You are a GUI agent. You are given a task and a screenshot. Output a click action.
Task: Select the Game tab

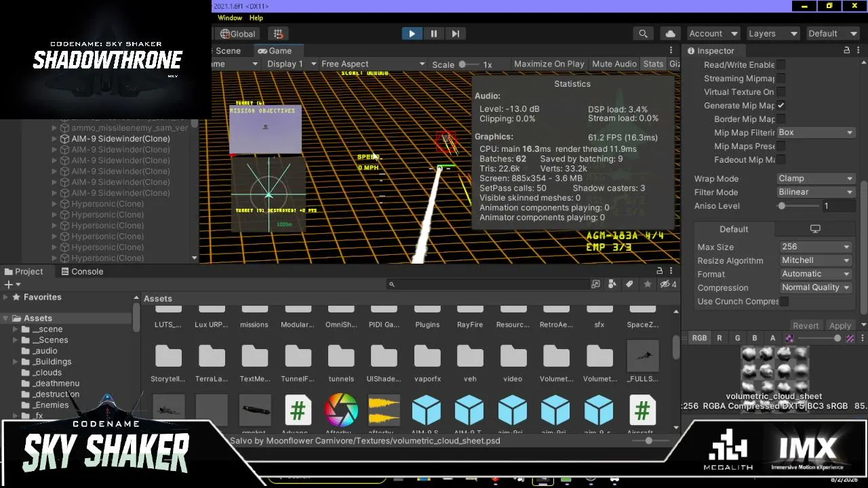point(274,51)
